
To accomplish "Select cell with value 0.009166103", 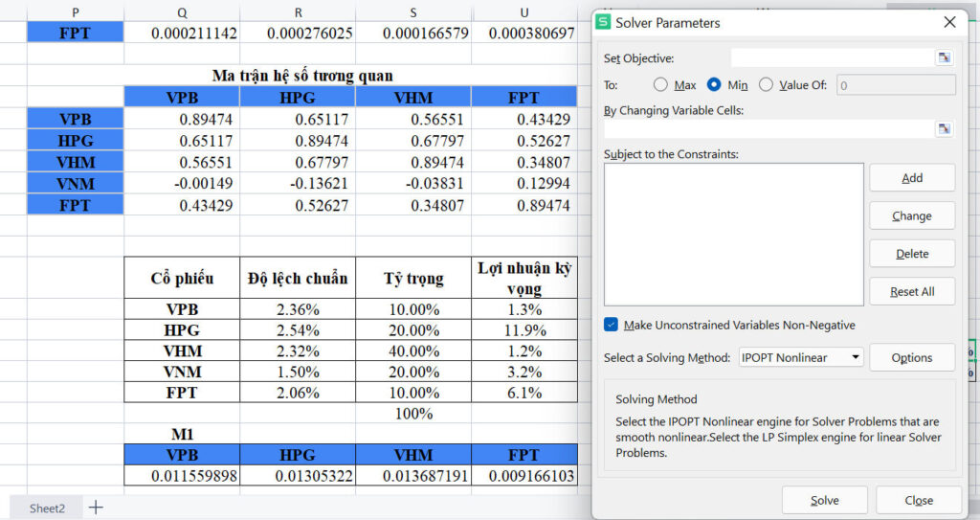I will pos(523,475).
